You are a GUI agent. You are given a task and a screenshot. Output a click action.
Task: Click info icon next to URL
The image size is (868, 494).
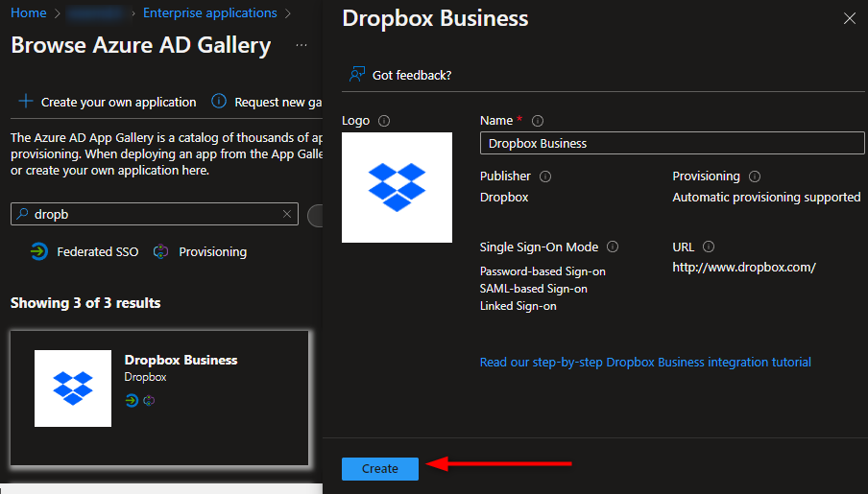click(x=709, y=247)
